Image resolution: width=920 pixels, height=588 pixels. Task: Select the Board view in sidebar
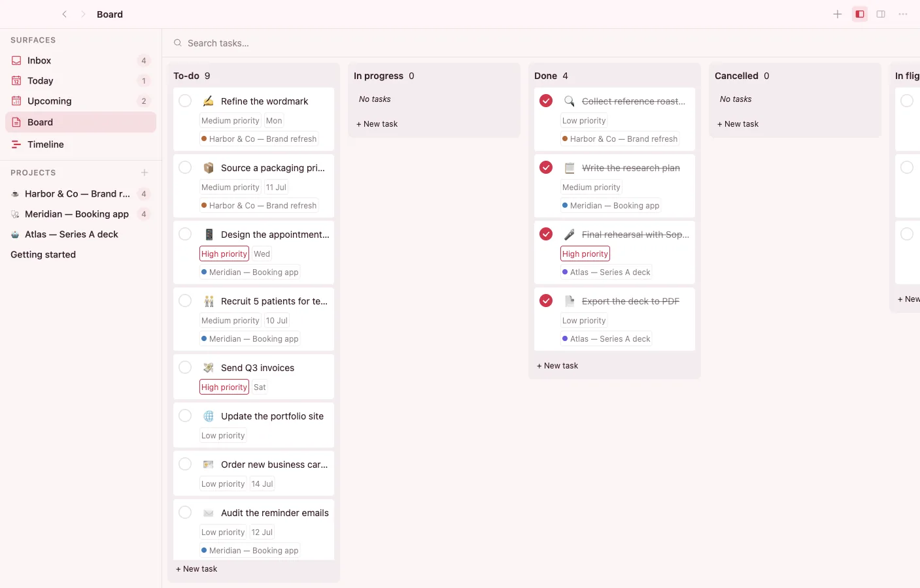pyautogui.click(x=80, y=122)
